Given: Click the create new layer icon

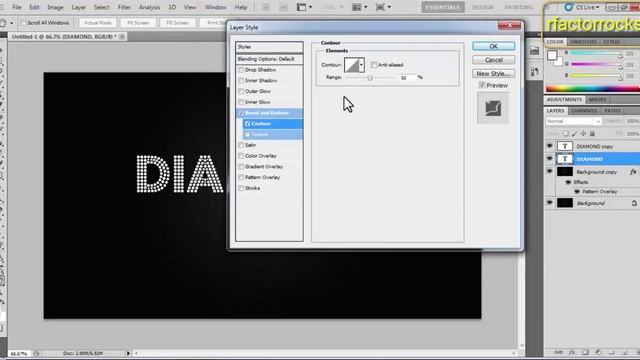Looking at the screenshot, I should [x=624, y=352].
